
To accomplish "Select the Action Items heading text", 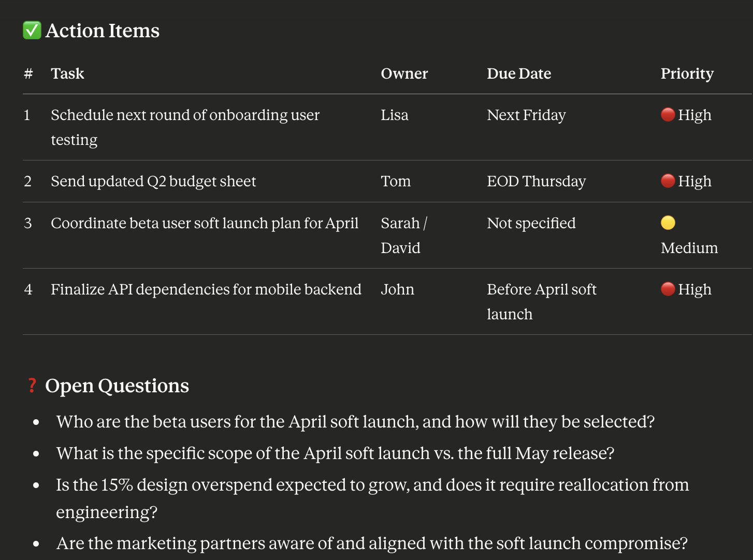I will [103, 31].
